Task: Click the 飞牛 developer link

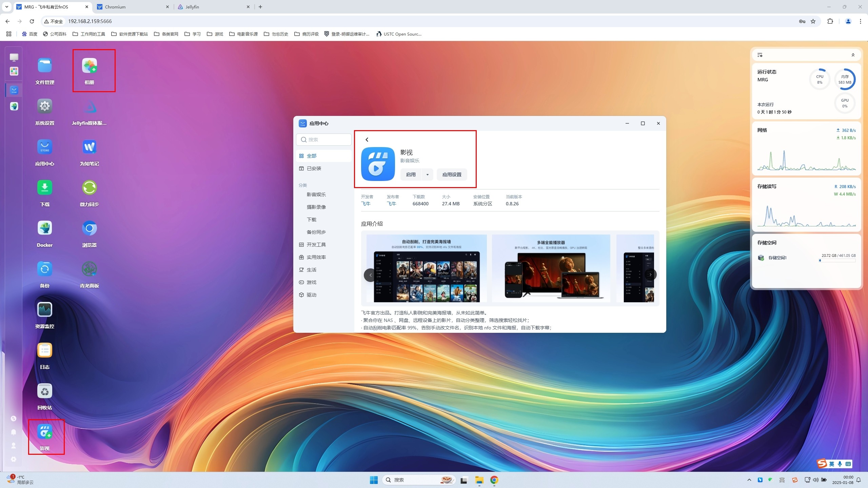Action: (x=366, y=204)
